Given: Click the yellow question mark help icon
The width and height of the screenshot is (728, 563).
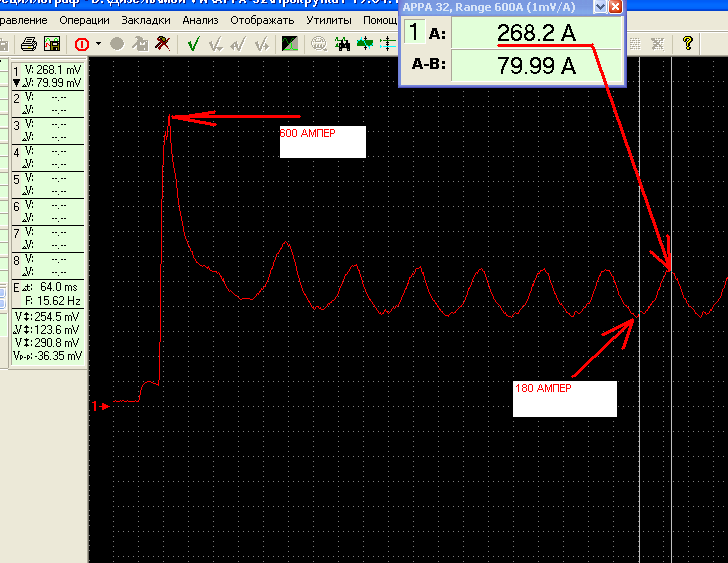Looking at the screenshot, I should (688, 43).
